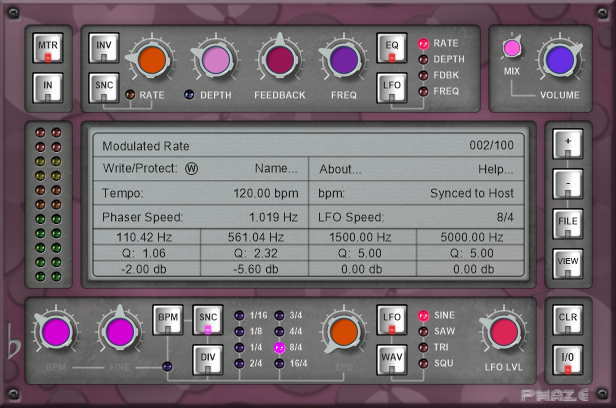
Task: Toggle the IN input button
Action: point(48,90)
